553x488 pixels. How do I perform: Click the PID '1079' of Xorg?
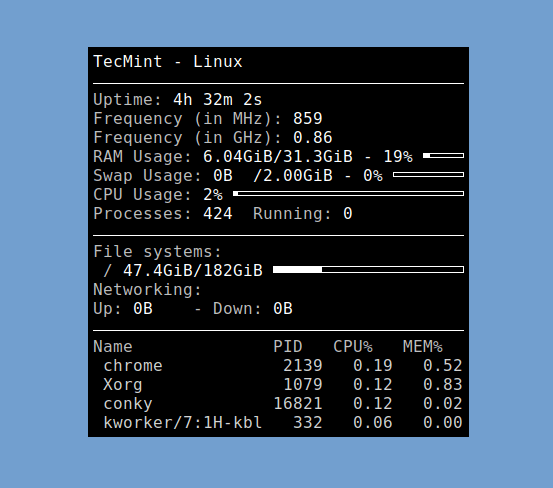[x=303, y=385]
